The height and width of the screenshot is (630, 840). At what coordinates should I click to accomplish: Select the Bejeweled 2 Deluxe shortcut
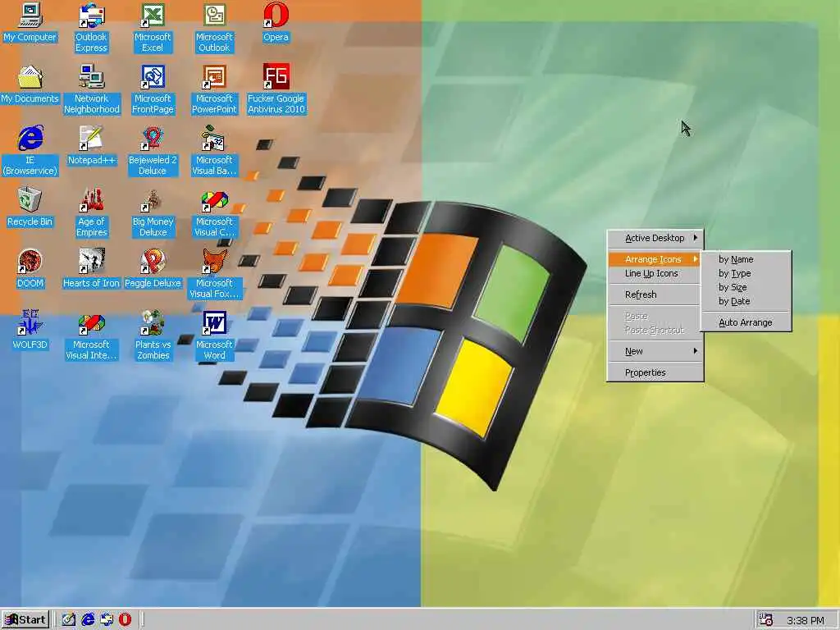pos(153,151)
